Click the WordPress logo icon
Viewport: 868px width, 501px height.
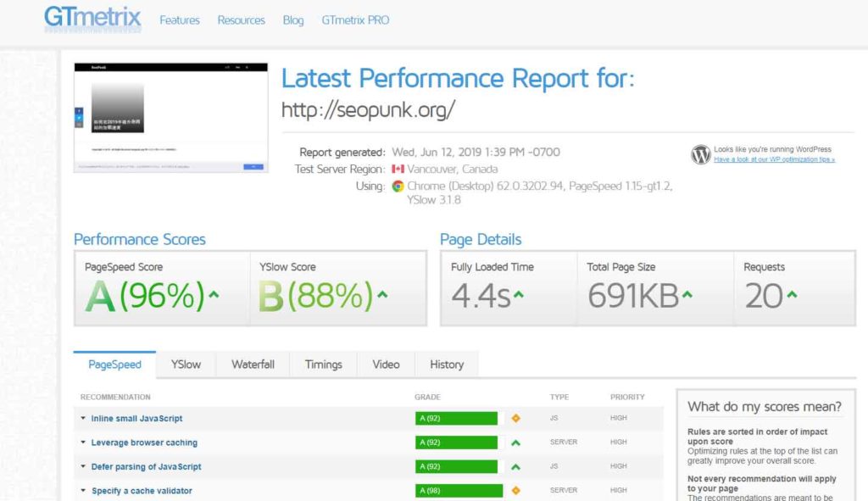click(x=700, y=154)
